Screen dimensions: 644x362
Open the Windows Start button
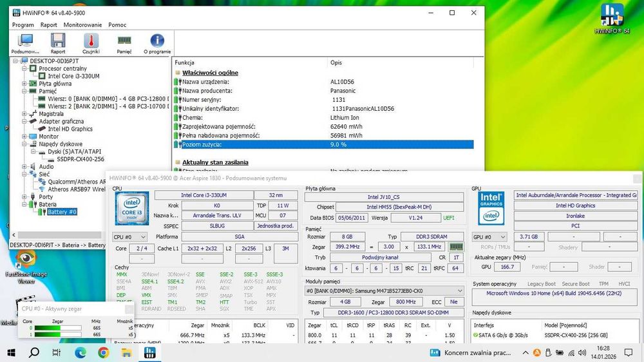pyautogui.click(x=11, y=352)
